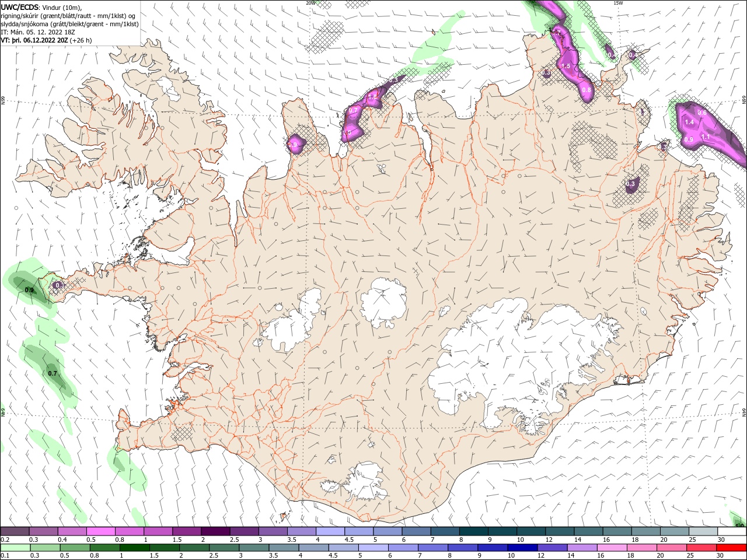Click the 'VT: þri. 06.12.2022 20Z' valid time
747x560 pixels.
pyautogui.click(x=34, y=40)
